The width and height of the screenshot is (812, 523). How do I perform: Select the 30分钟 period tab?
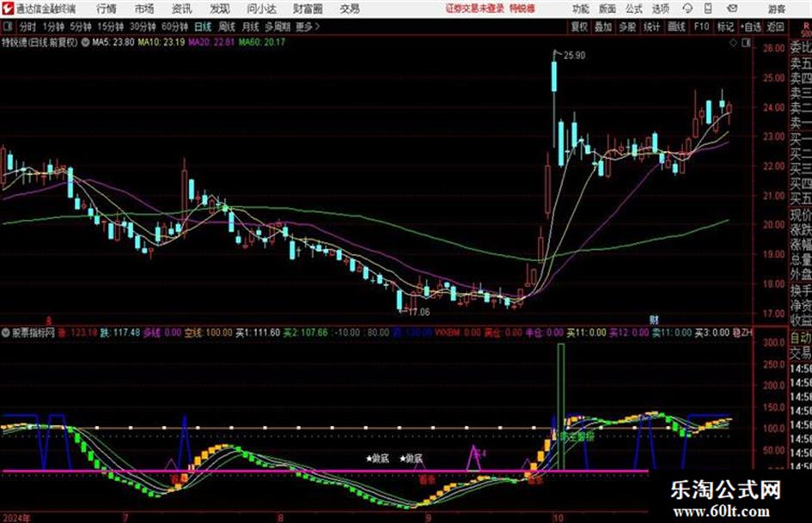pyautogui.click(x=143, y=27)
